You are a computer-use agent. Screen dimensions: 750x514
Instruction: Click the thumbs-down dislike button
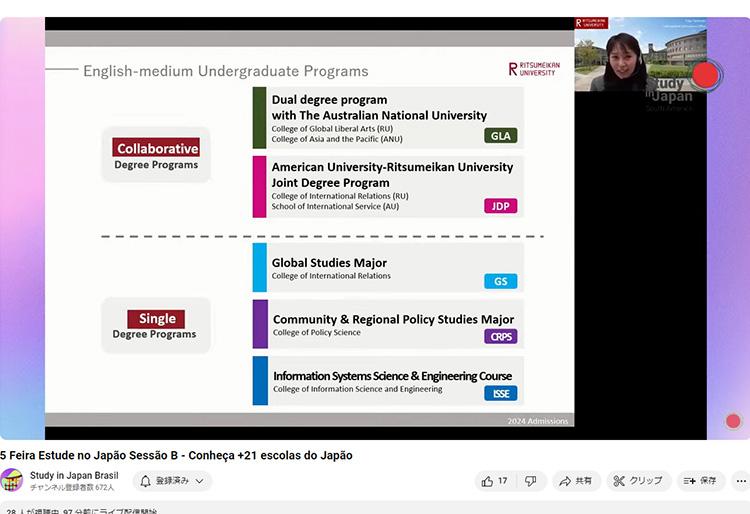[530, 481]
